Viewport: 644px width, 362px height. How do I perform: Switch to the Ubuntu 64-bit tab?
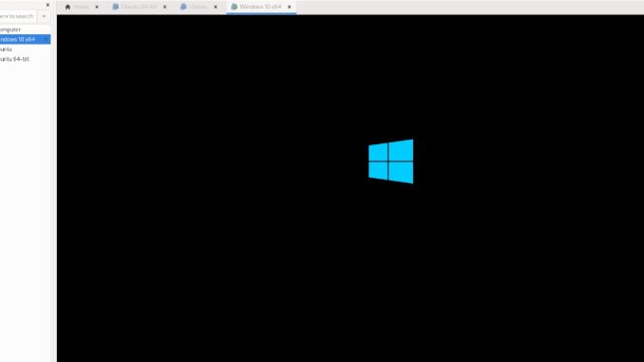click(x=140, y=7)
